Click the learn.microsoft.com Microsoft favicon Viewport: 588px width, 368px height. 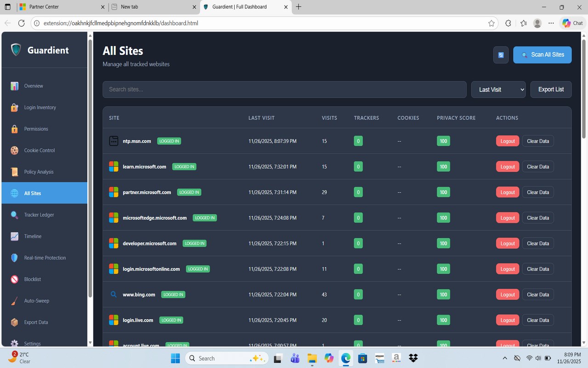tap(113, 167)
